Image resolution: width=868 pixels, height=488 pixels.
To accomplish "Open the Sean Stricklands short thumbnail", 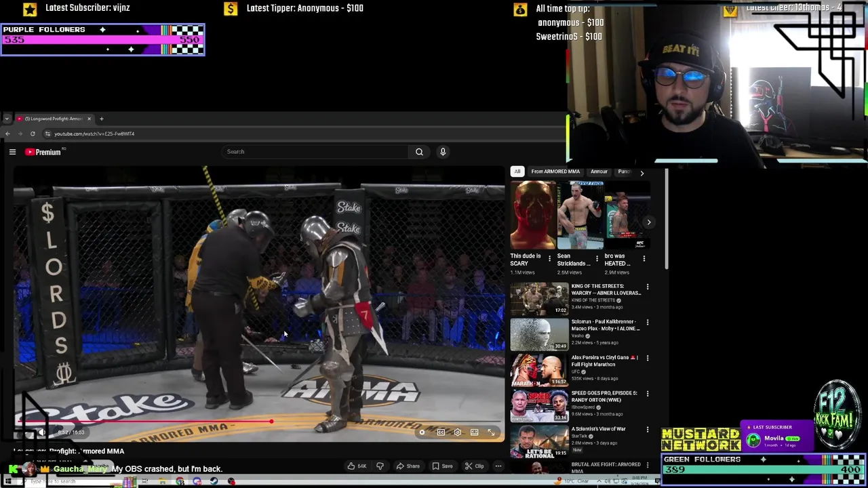I will point(580,216).
